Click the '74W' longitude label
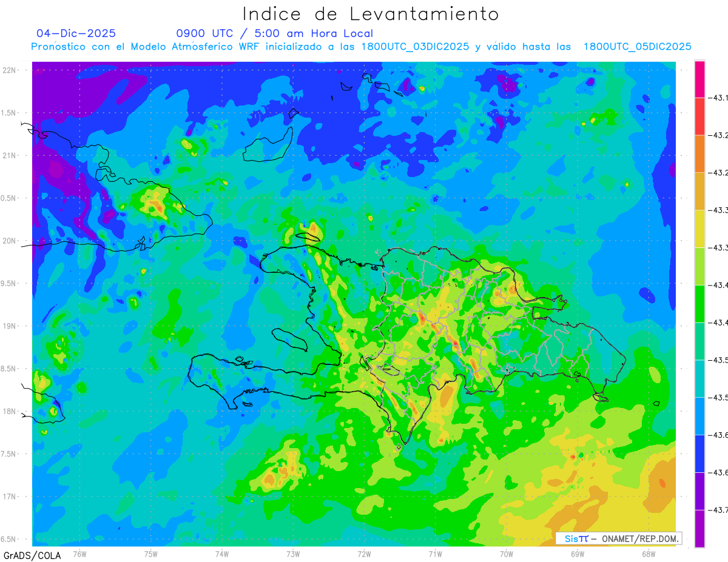728x562 pixels. (222, 554)
